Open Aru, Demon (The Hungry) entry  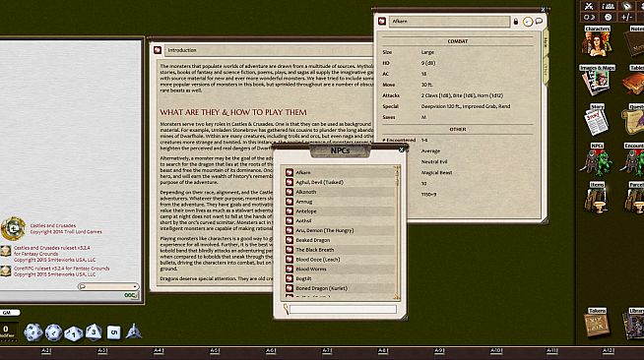click(x=340, y=230)
